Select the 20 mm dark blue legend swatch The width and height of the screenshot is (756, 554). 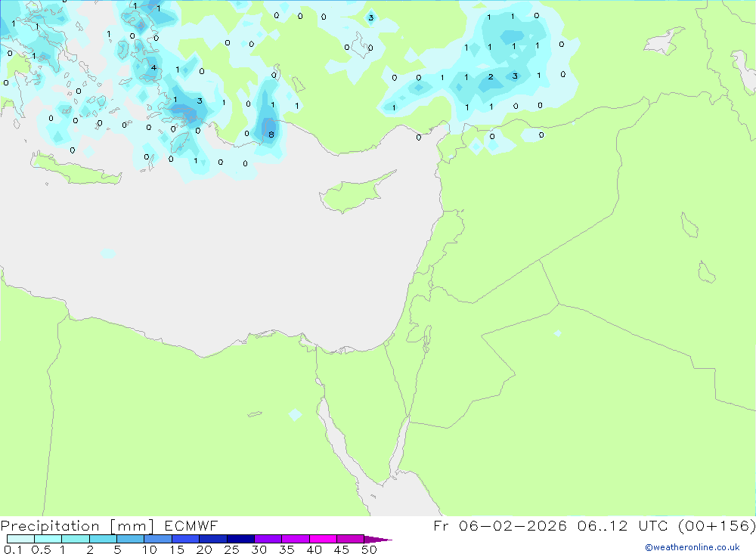click(x=212, y=539)
